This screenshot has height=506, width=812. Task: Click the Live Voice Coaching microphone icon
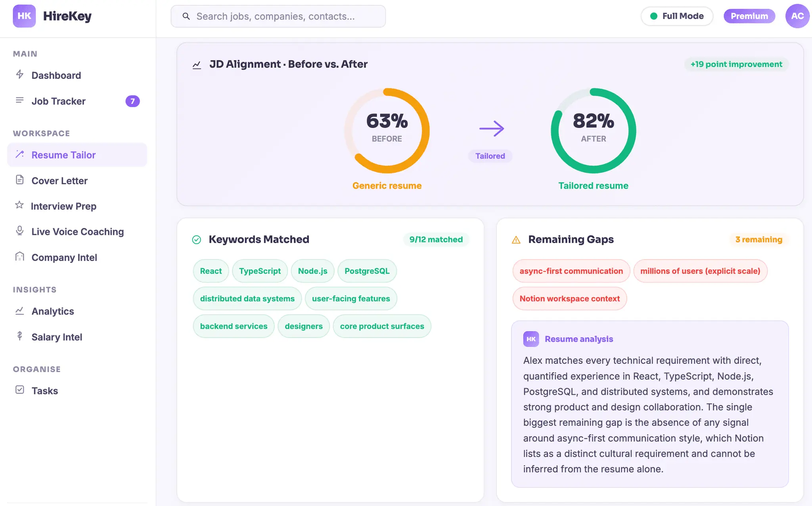click(x=19, y=231)
